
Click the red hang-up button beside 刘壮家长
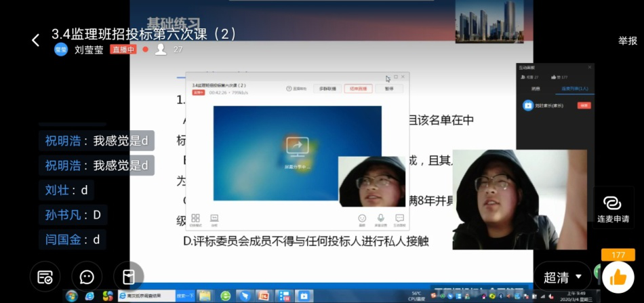tap(583, 106)
